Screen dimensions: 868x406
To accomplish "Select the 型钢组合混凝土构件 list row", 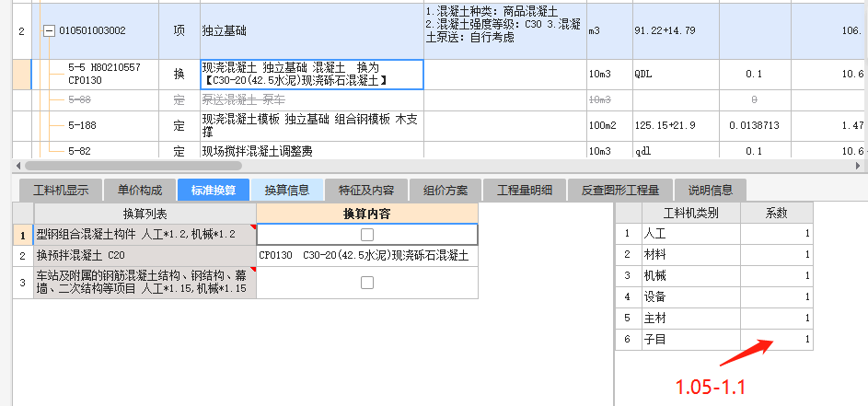I will point(145,235).
